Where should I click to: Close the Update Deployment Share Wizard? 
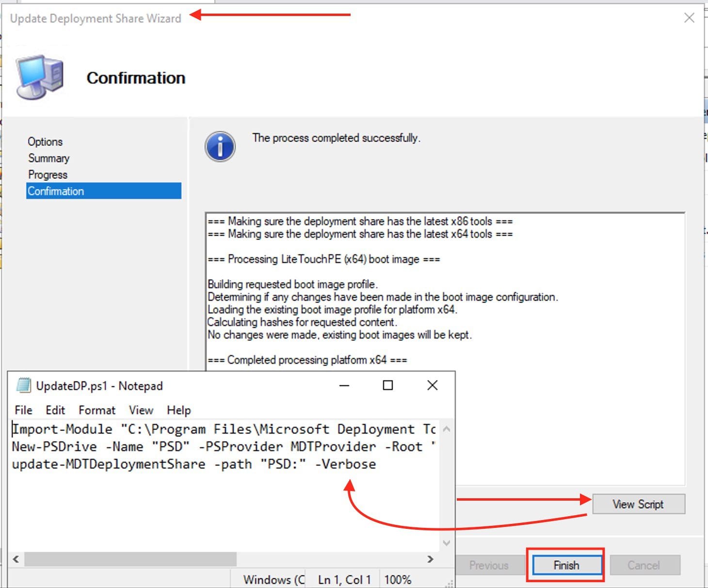tap(689, 18)
